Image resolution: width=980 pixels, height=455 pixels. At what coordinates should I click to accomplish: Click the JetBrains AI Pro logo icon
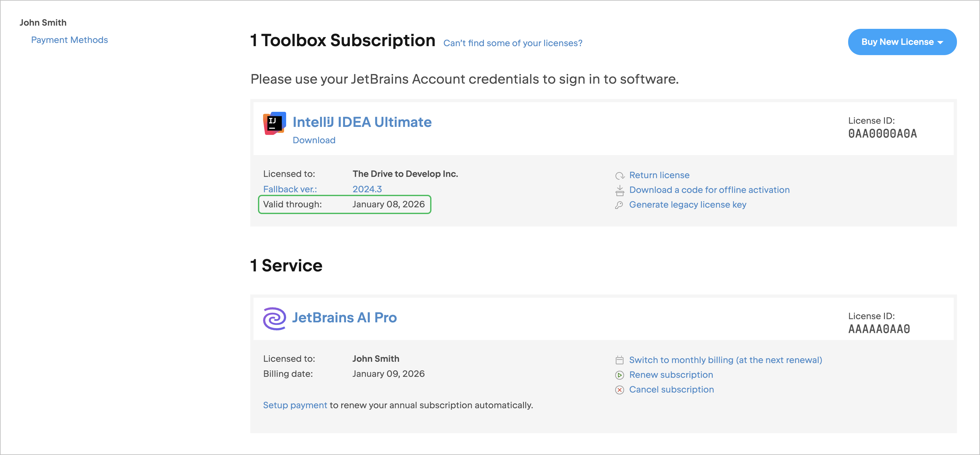tap(275, 318)
